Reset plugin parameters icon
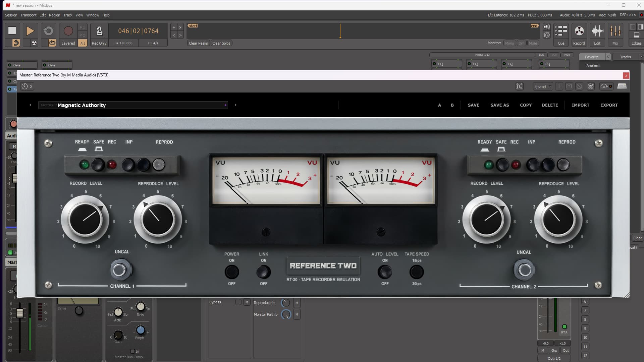This screenshot has height=362, width=644. (591, 86)
